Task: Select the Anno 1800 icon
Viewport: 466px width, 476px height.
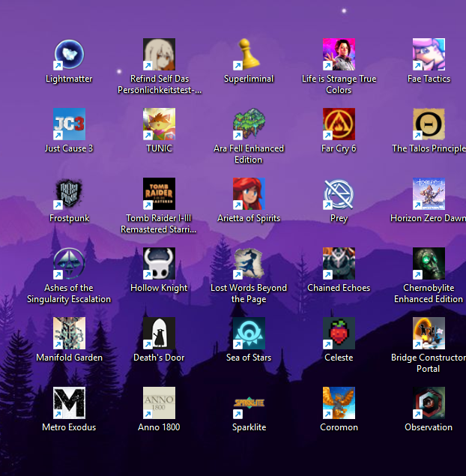Action: pos(159,403)
